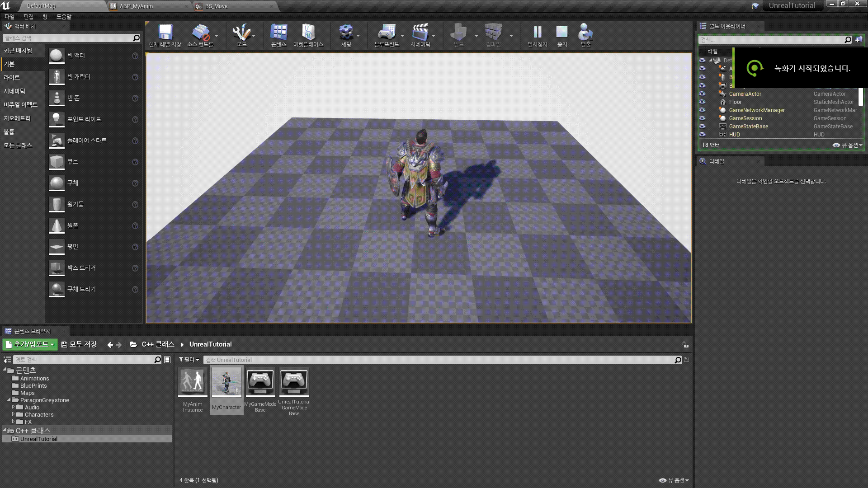
Task: Open the 파일 menu
Action: click(x=9, y=17)
